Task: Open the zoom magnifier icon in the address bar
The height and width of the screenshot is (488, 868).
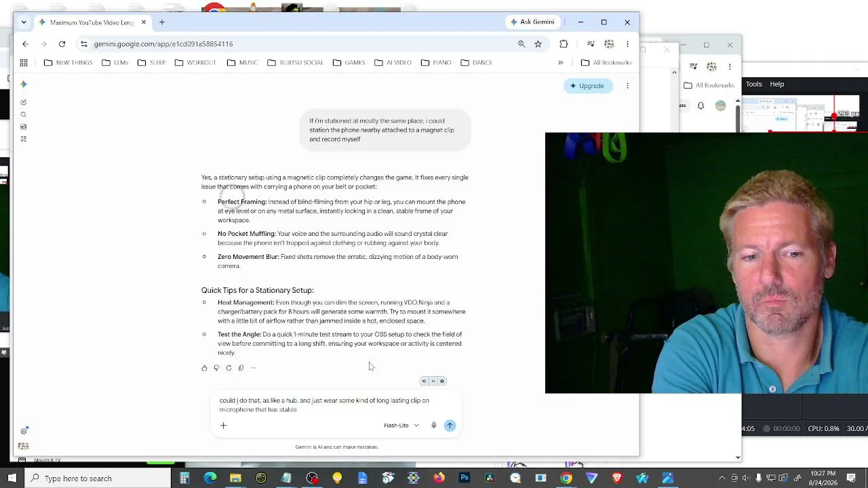Action: pos(521,44)
